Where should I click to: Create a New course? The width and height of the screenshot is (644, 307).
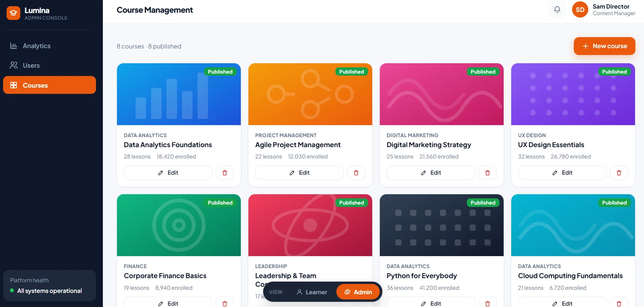coord(604,46)
